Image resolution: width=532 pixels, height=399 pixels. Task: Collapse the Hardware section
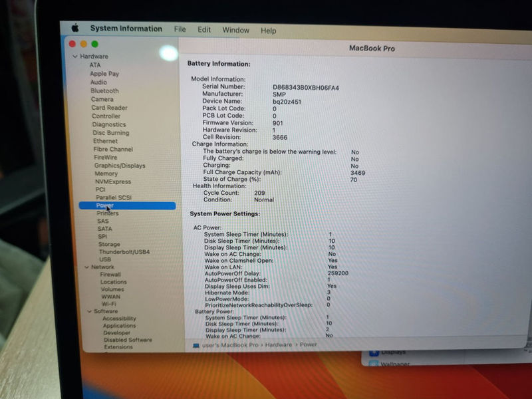tap(75, 57)
